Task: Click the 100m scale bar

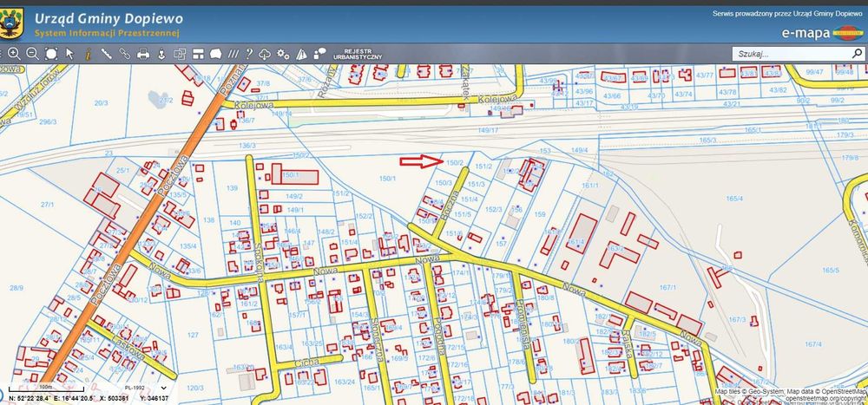Action: tap(47, 389)
